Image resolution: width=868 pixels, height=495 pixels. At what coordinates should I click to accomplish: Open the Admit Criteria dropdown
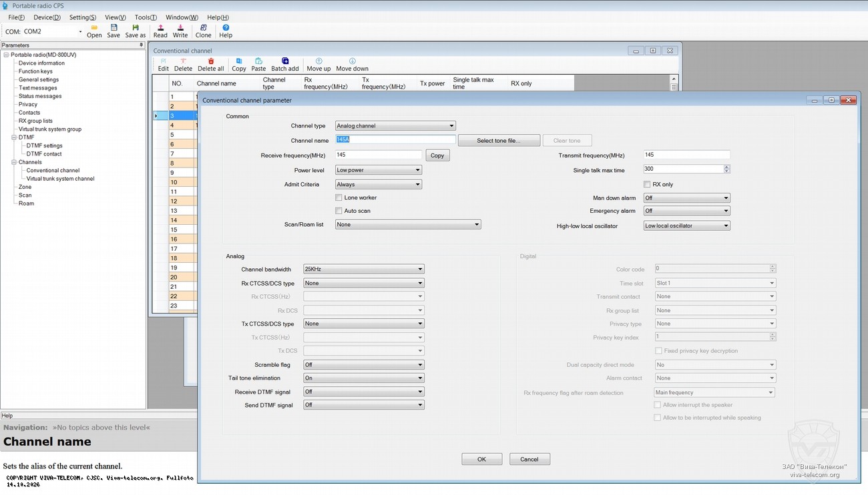[379, 184]
